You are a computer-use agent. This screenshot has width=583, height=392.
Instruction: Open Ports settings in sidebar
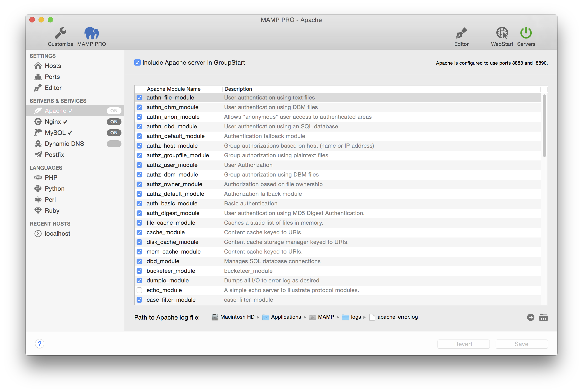(x=52, y=77)
